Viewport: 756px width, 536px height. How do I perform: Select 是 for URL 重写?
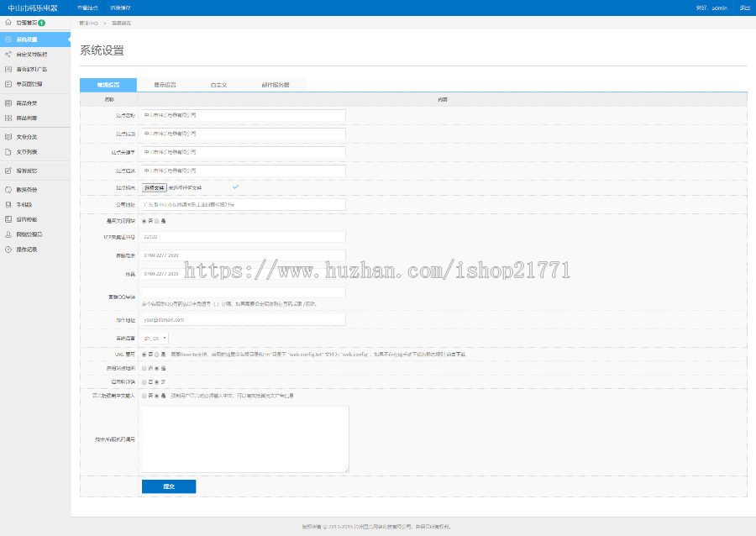click(157, 355)
